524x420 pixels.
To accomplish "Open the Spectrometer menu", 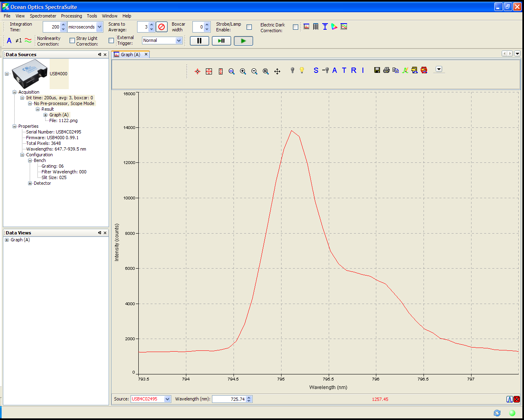I will (43, 16).
